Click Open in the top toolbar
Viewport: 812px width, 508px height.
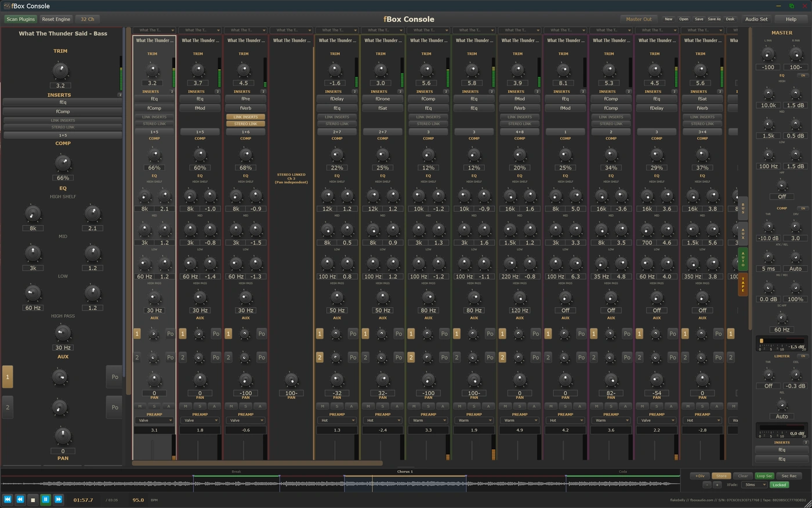(x=684, y=19)
